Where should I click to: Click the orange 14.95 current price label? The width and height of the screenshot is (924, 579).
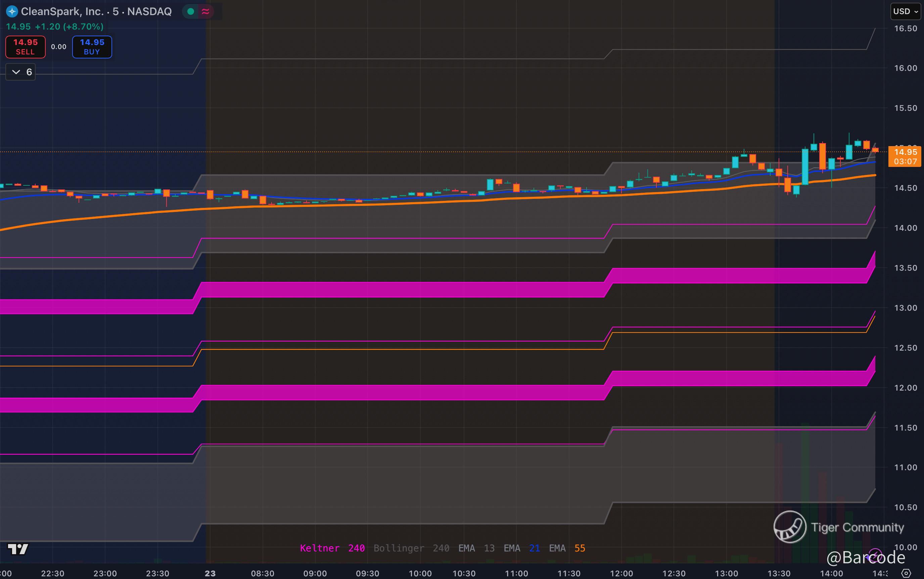(x=905, y=152)
